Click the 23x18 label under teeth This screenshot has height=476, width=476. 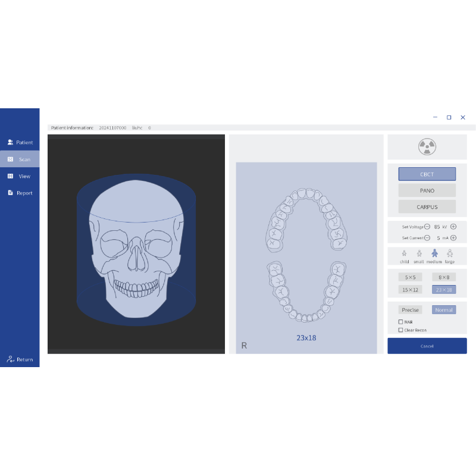[x=306, y=338]
